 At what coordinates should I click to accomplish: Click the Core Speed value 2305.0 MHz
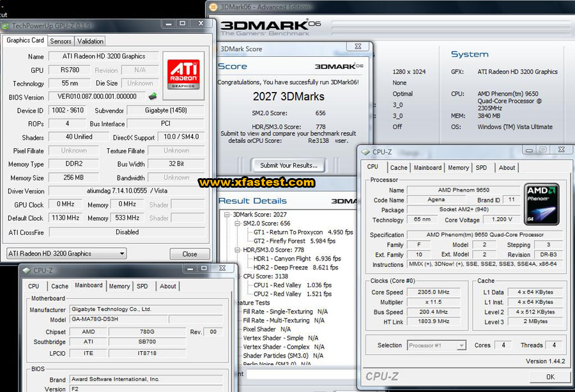click(433, 292)
